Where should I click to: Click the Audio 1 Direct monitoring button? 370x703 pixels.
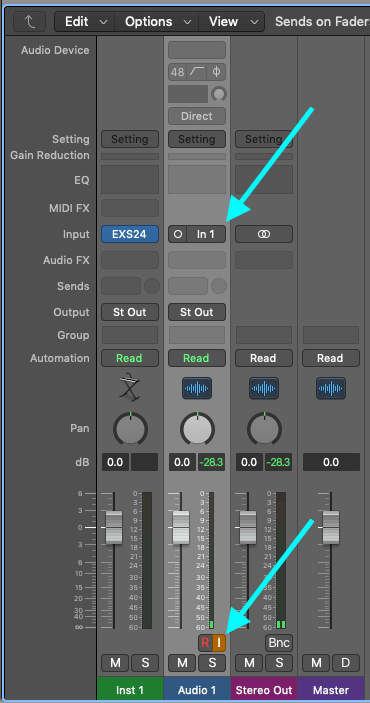point(197,116)
